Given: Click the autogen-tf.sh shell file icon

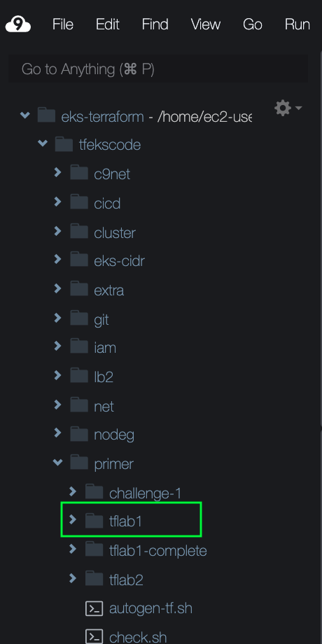Looking at the screenshot, I should 94,608.
